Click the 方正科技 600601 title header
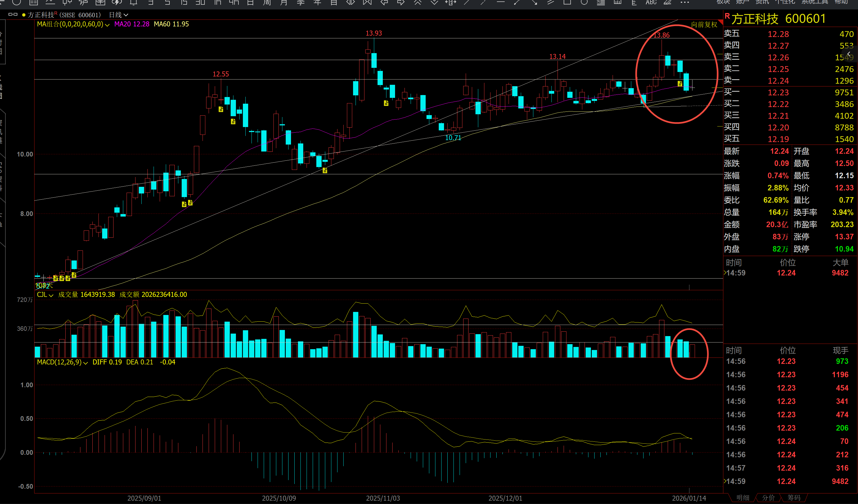Image resolution: width=858 pixels, height=504 pixels. [x=778, y=19]
